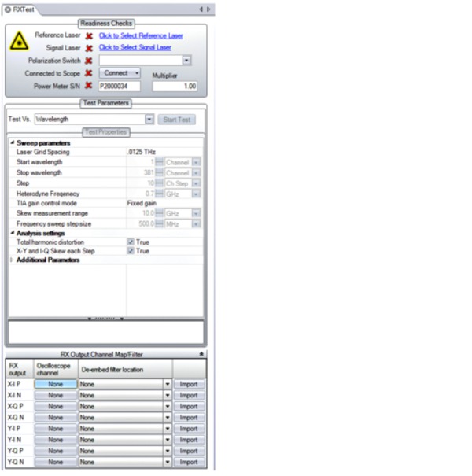Click the red X beside Polarization Switch
This screenshot has height=476, width=472.
point(89,61)
